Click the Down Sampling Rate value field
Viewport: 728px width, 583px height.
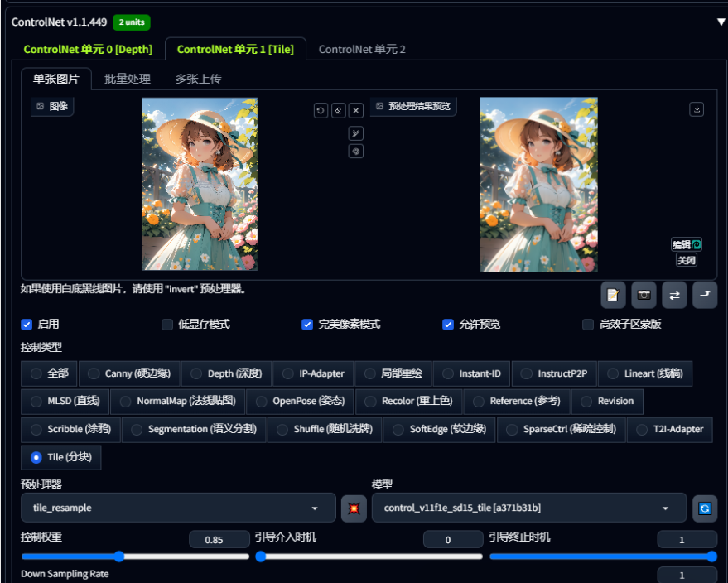(687, 575)
